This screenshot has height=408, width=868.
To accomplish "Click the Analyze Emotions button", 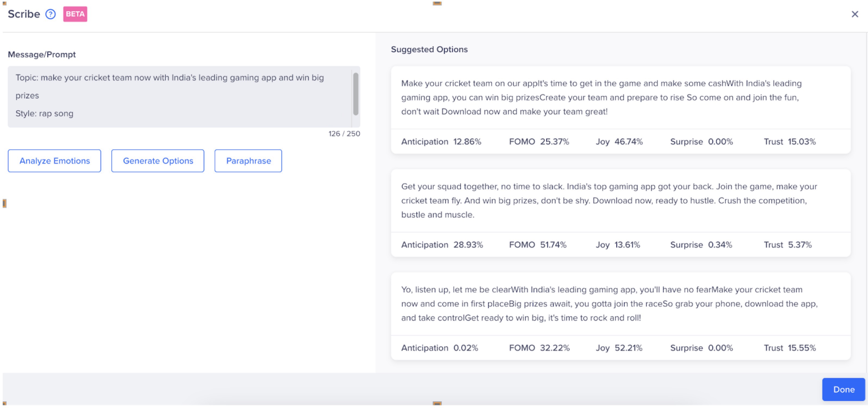I will tap(55, 161).
